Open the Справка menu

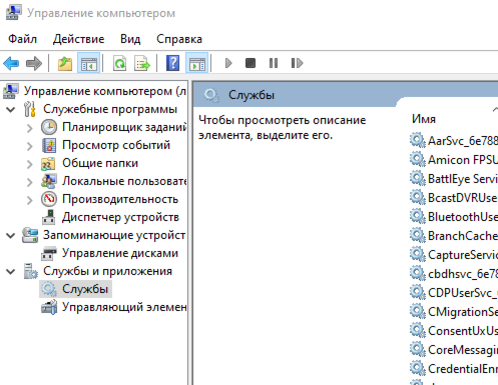click(x=179, y=39)
